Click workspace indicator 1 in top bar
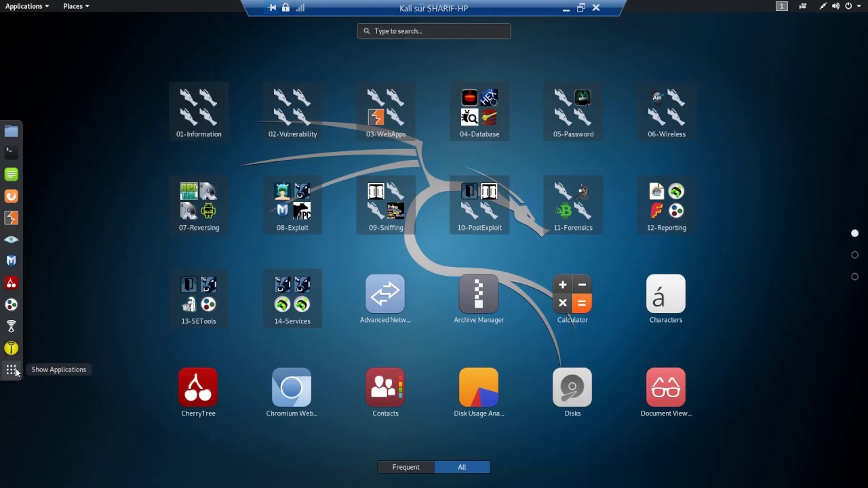Image resolution: width=868 pixels, height=488 pixels. (782, 6)
